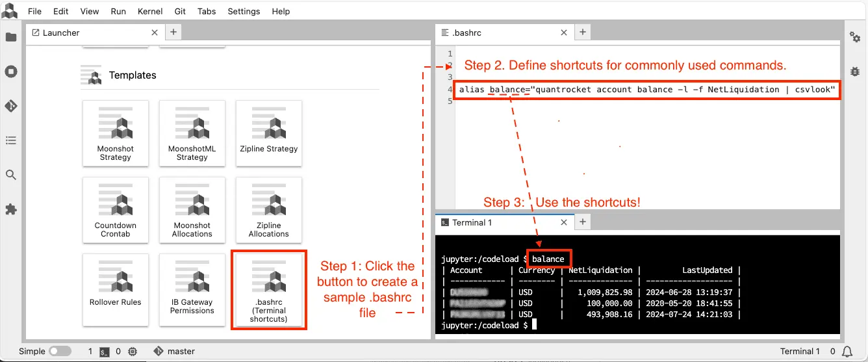Select the Launcher tab

(96, 32)
